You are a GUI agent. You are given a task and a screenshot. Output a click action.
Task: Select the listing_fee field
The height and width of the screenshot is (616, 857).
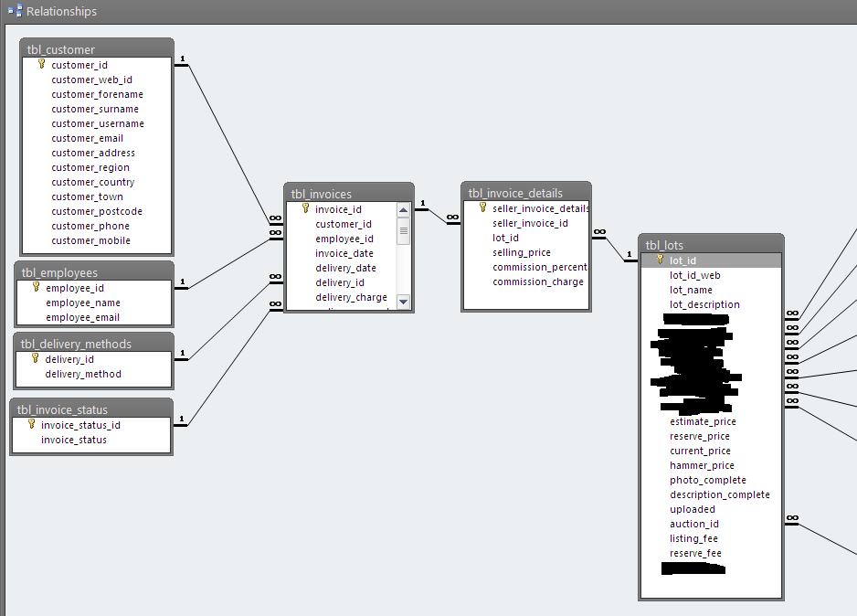(693, 539)
